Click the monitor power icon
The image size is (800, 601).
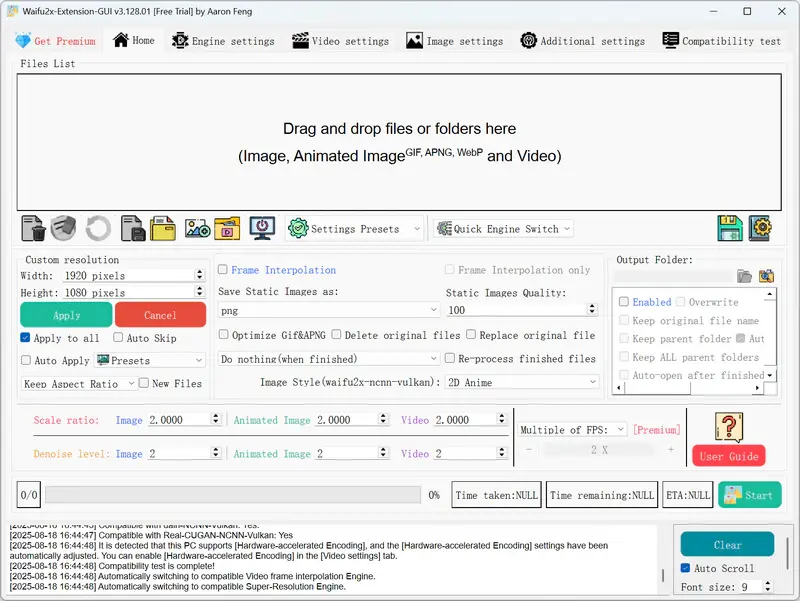pyautogui.click(x=262, y=229)
